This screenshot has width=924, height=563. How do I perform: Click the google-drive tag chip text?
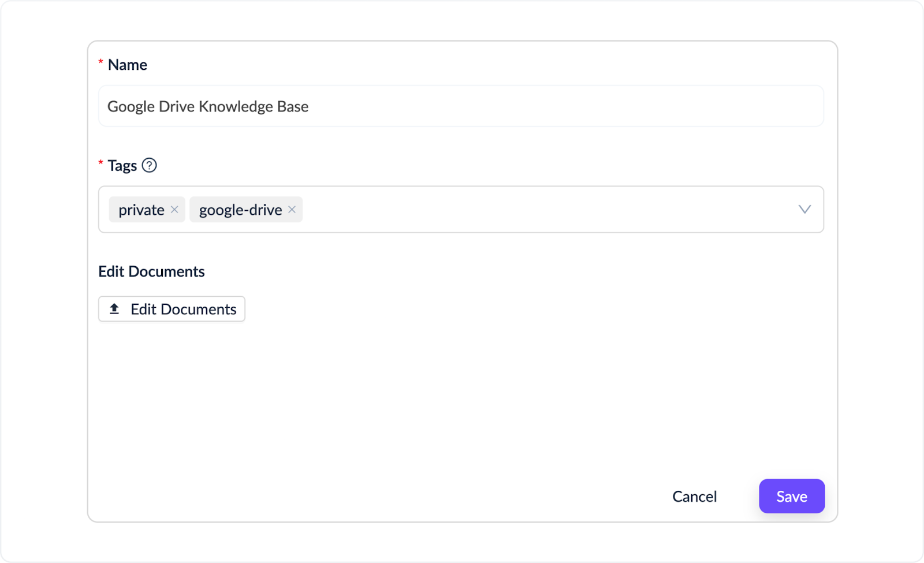(x=241, y=210)
